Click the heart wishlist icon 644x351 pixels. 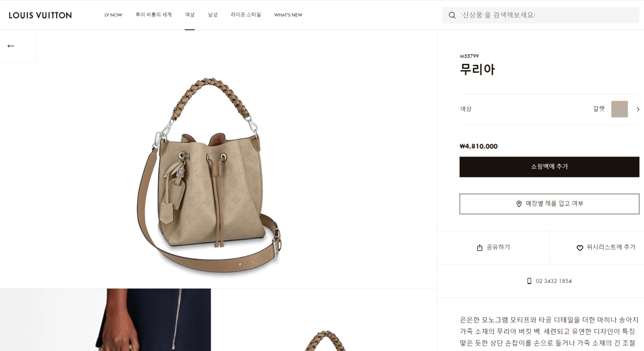click(x=580, y=248)
